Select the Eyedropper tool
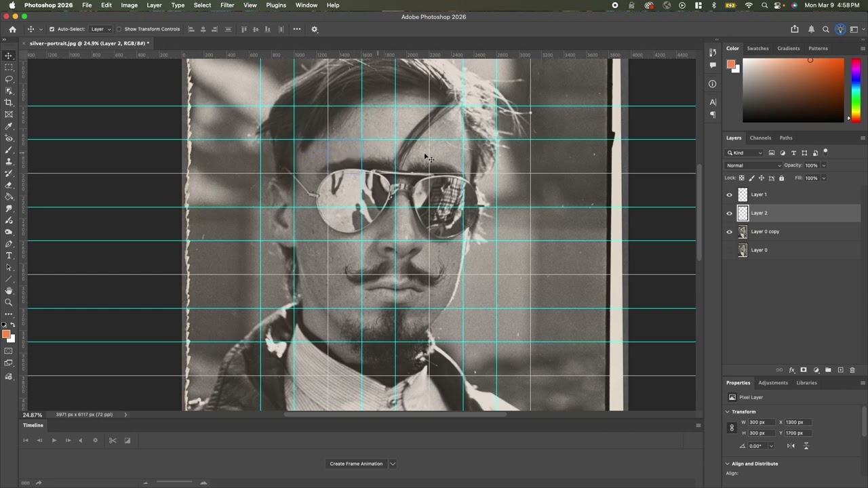 [9, 126]
